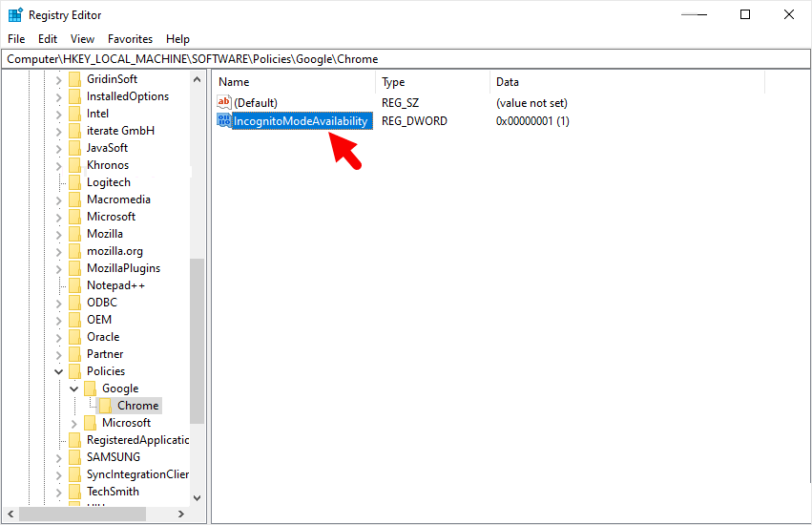Select the (Default) value entry
812x525 pixels.
pyautogui.click(x=256, y=103)
